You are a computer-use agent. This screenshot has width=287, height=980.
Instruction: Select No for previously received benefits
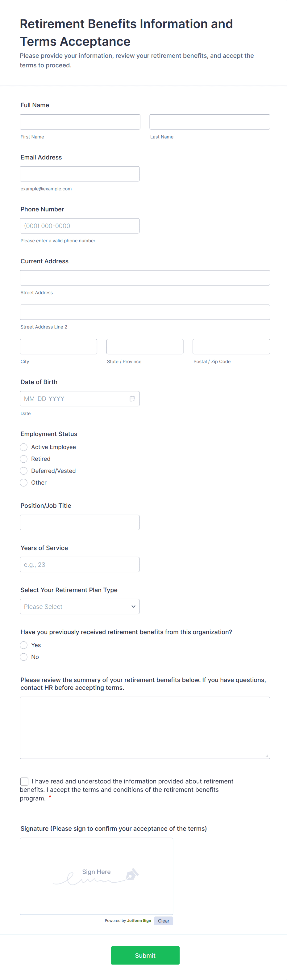(x=23, y=657)
